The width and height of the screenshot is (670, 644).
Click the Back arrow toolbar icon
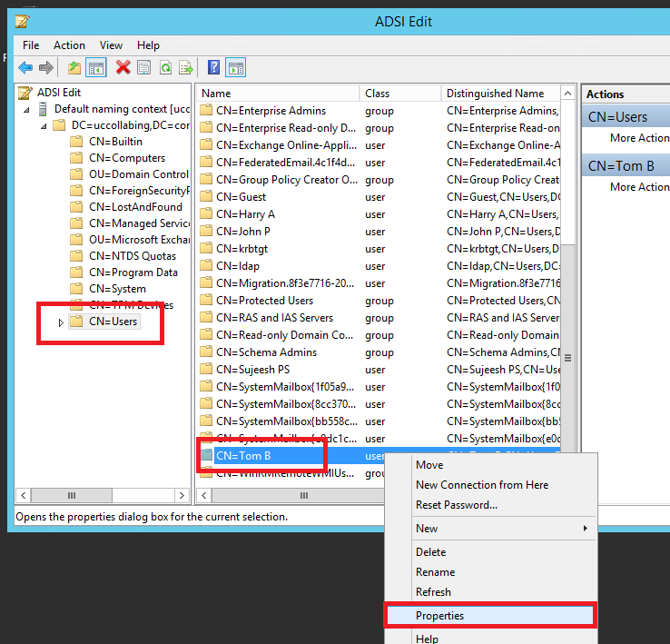(25, 67)
